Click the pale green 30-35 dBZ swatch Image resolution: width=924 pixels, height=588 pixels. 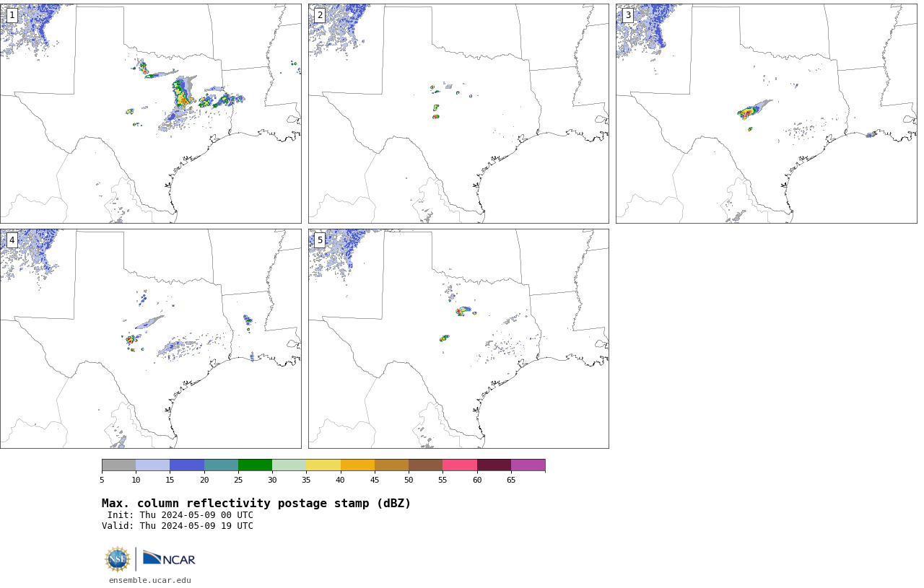pyautogui.click(x=289, y=465)
